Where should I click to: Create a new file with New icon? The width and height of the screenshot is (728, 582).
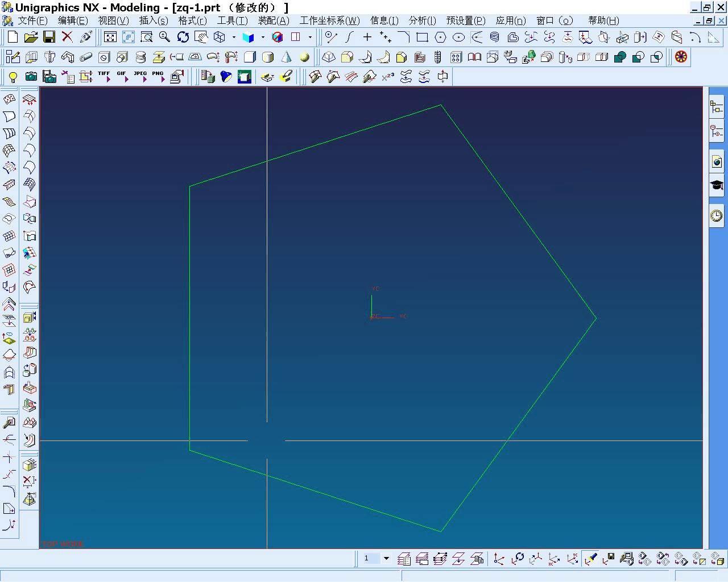pos(13,37)
